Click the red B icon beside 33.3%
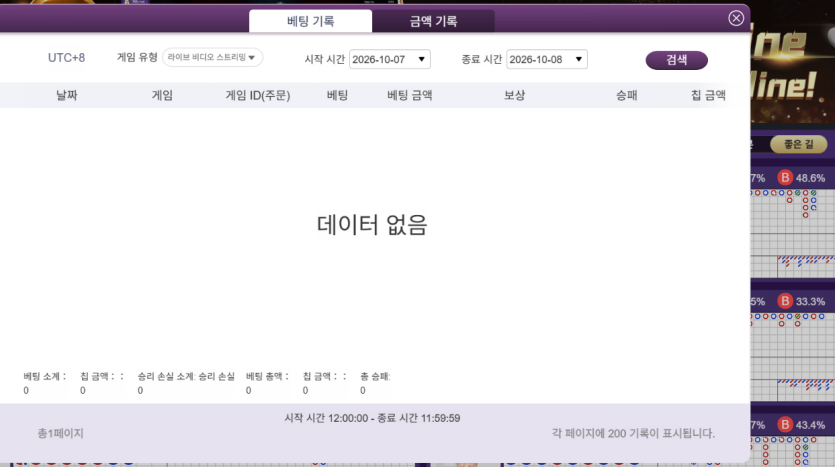 click(x=785, y=301)
